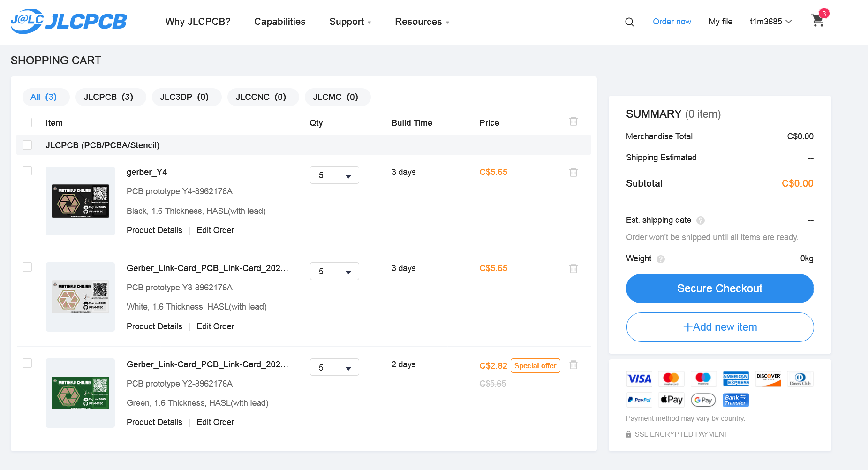The height and width of the screenshot is (470, 868).
Task: Show help for Weight
Action: click(661, 259)
